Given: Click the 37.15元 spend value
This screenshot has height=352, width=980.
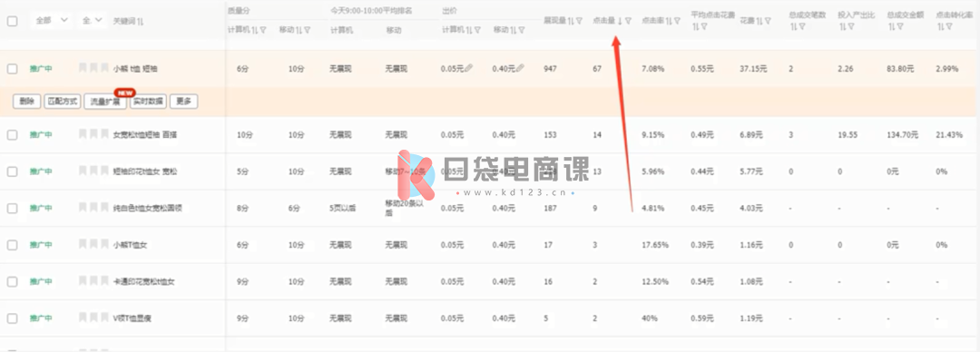Looking at the screenshot, I should (753, 69).
